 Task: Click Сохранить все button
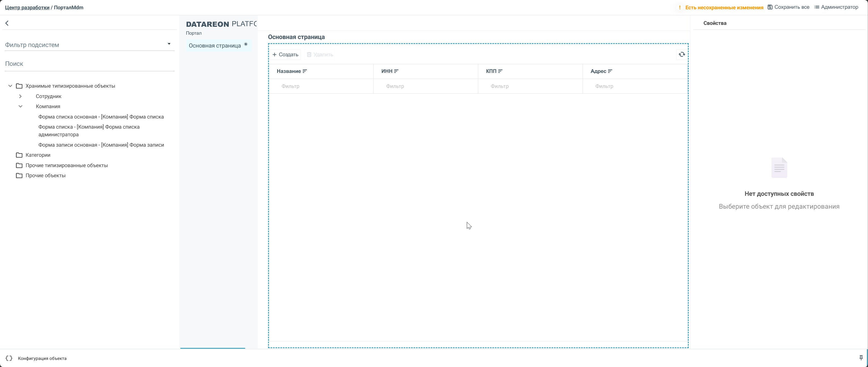tap(788, 7)
